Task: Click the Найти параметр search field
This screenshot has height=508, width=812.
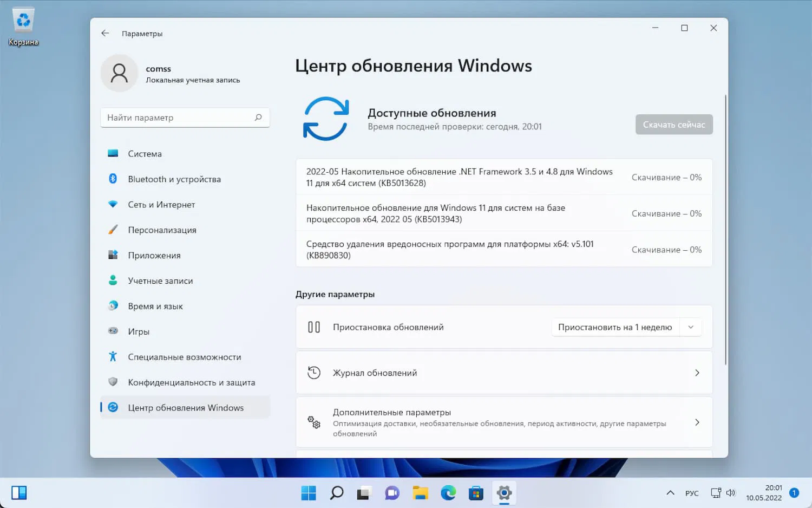Action: pos(185,117)
